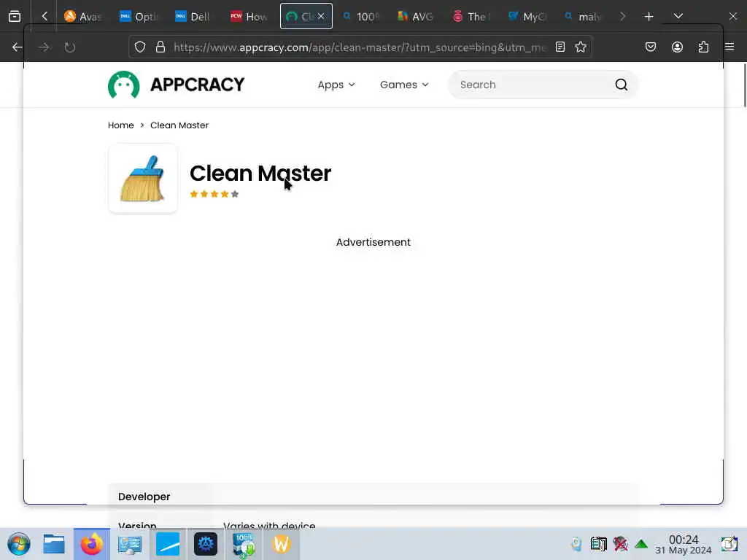747x560 pixels.
Task: Open the computer monitor taskbar app
Action: [x=130, y=544]
